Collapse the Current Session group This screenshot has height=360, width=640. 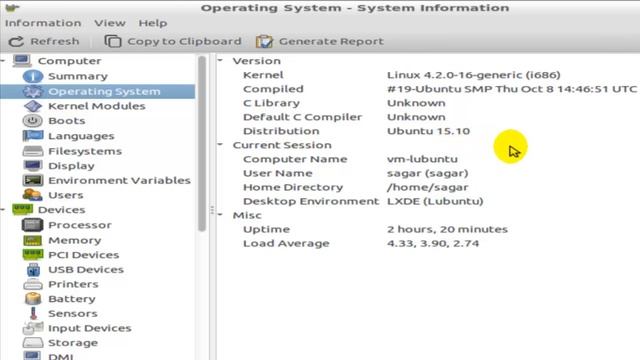pyautogui.click(x=220, y=144)
